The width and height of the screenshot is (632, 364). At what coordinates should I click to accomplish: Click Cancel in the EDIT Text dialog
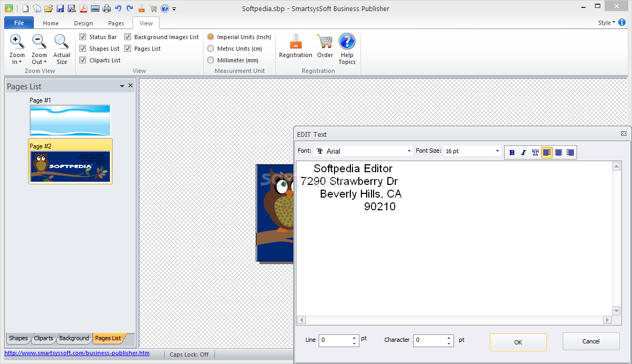(x=591, y=341)
